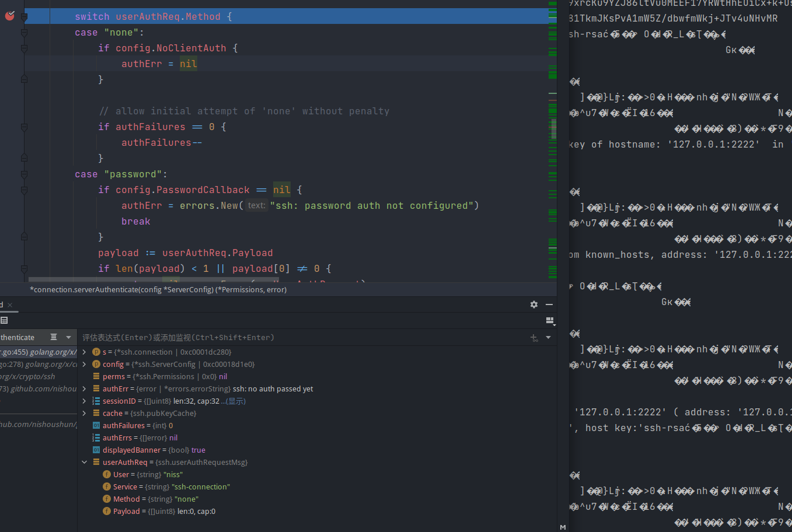Click the slice icon beside authErrs
Screen dimensions: 792x532
(96, 437)
